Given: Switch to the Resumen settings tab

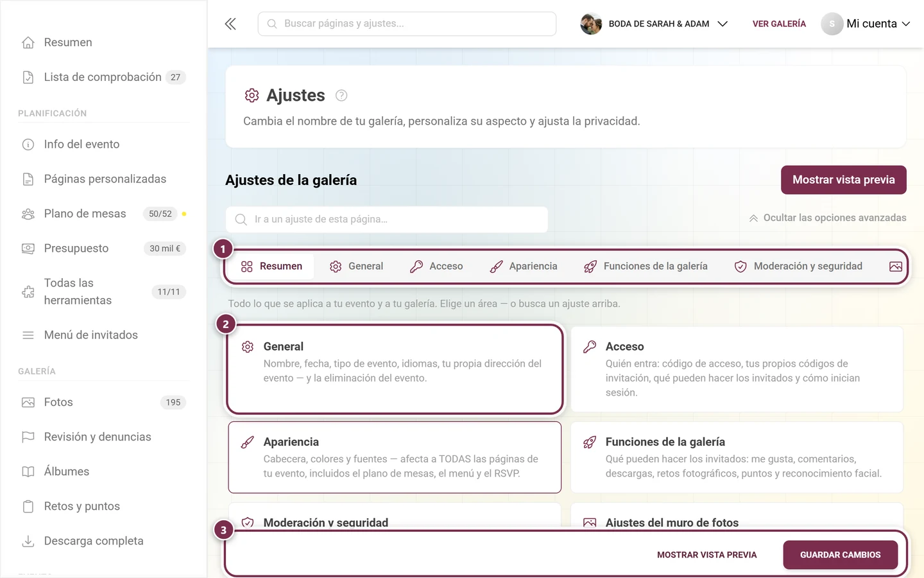Looking at the screenshot, I should tap(271, 267).
